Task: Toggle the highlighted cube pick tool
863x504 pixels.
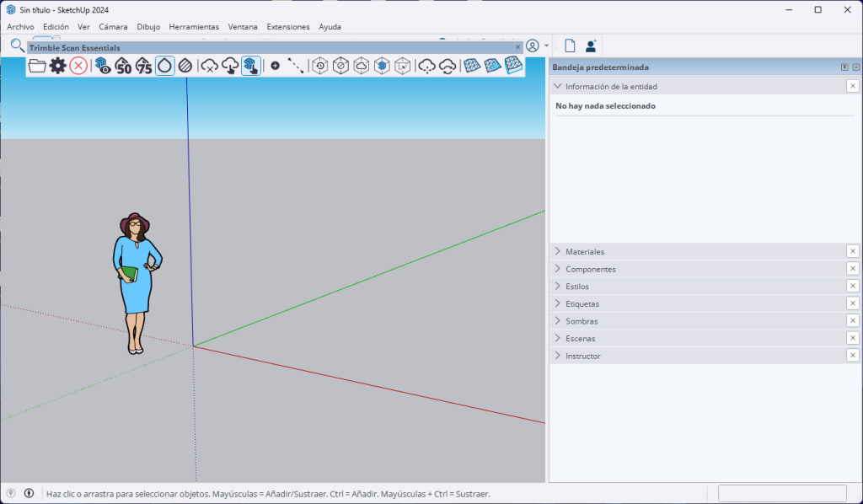Action: 251,66
